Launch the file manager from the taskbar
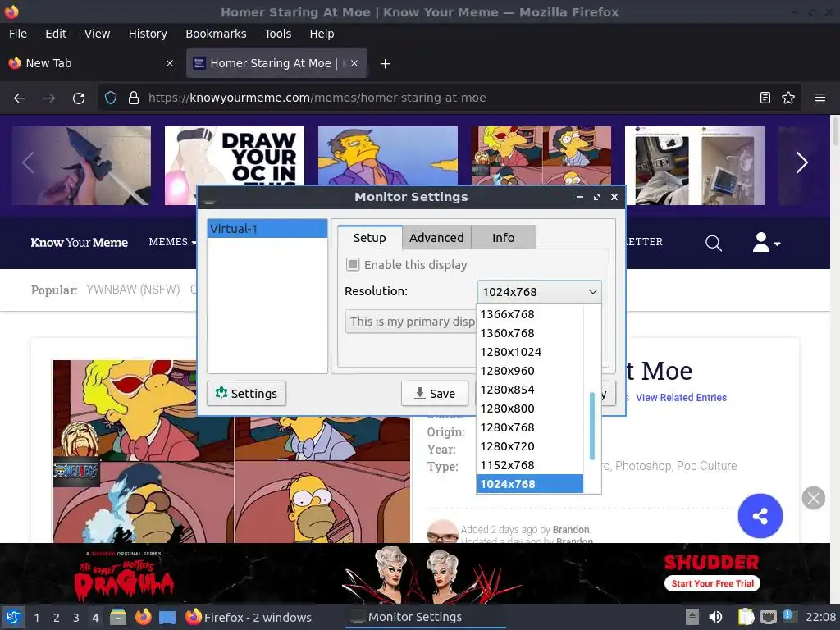Image resolution: width=840 pixels, height=630 pixels. [x=118, y=617]
